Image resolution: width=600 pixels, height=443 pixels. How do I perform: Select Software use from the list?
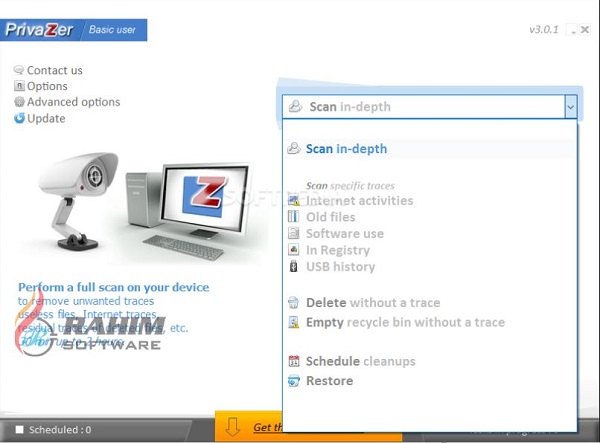[345, 233]
